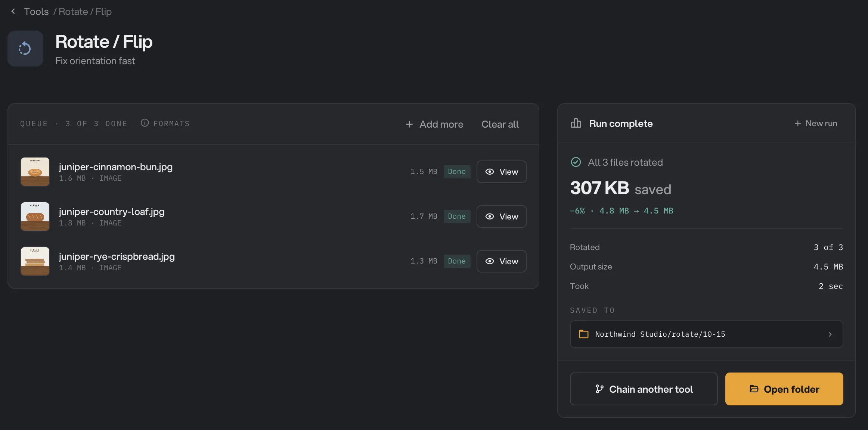The image size is (868, 430).
Task: Click the 4.8 MB → 4.5 MB size summary
Action: [636, 211]
